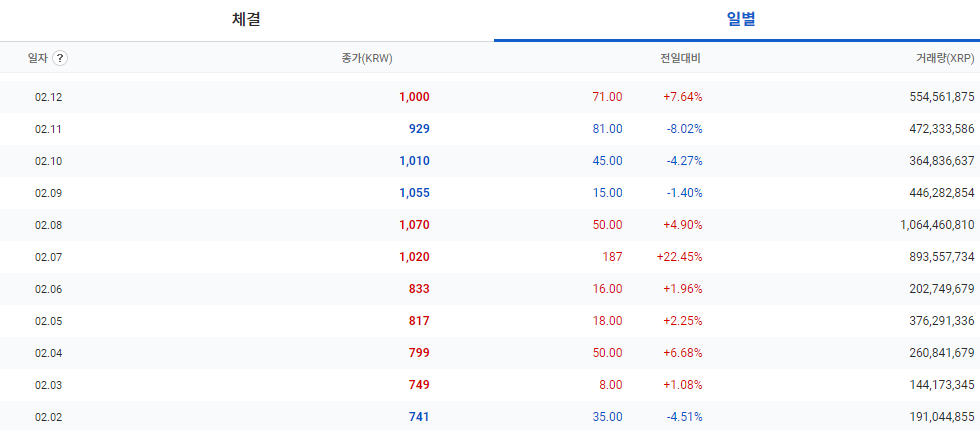This screenshot has height=430, width=980.
Task: Open the help icon next to 일자
Action: coord(60,58)
